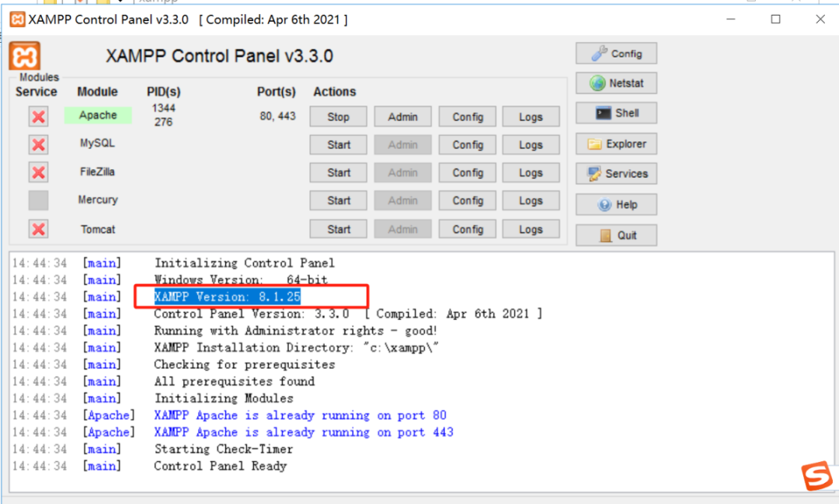Click log line Running with Administrator rights

pos(295,331)
